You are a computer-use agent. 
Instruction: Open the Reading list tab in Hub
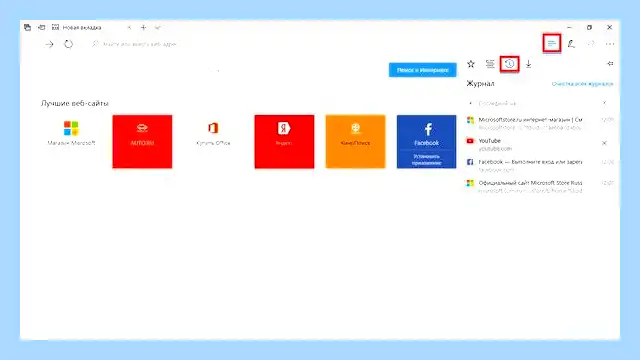pyautogui.click(x=490, y=64)
